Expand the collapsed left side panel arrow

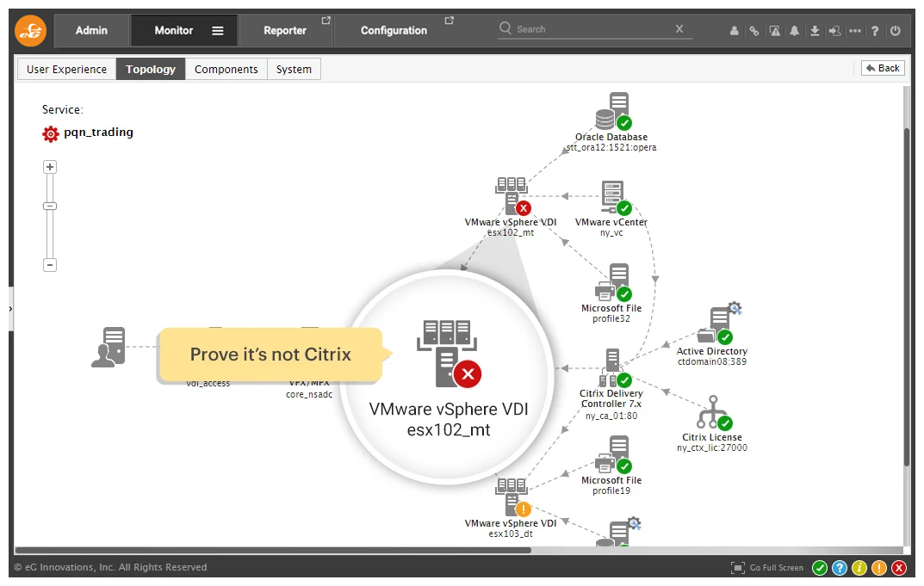[x=10, y=309]
